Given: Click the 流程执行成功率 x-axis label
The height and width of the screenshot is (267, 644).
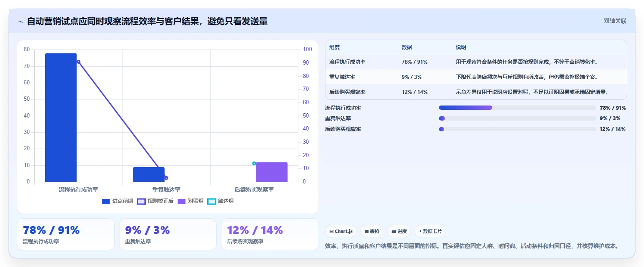Looking at the screenshot, I should pyautogui.click(x=78, y=189).
